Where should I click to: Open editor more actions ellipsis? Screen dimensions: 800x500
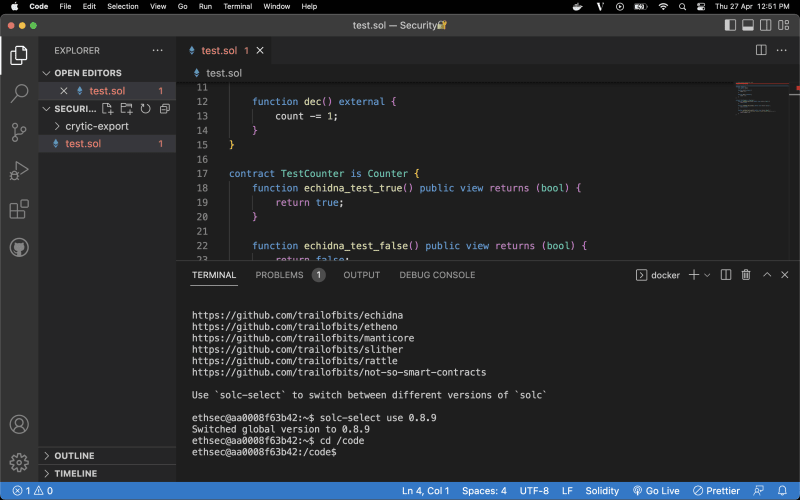tap(781, 50)
